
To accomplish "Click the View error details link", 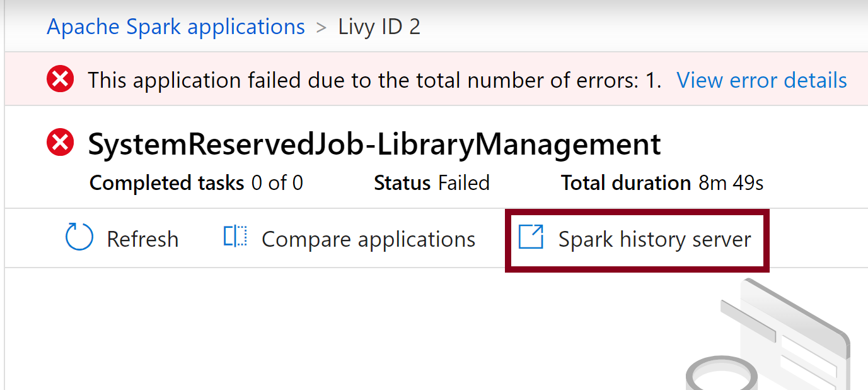I will click(x=761, y=80).
